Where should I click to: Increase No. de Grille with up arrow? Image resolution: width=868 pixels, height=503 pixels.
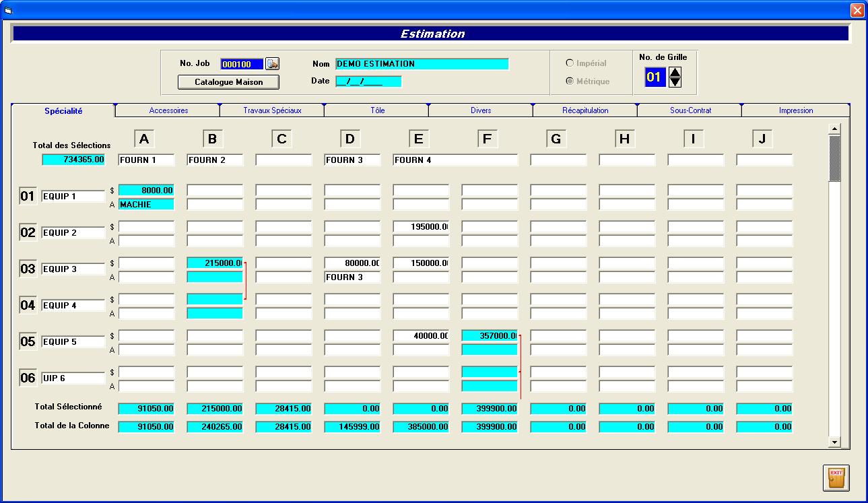point(675,72)
